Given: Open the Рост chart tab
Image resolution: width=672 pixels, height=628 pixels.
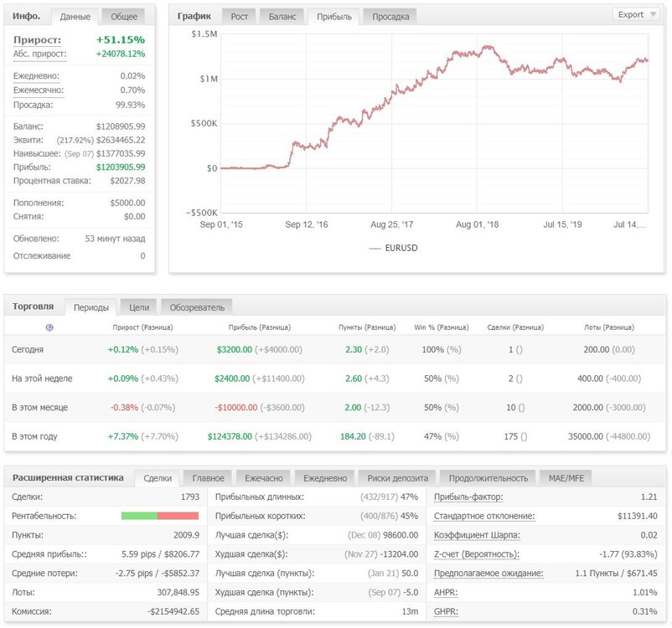Looking at the screenshot, I should pos(239,17).
